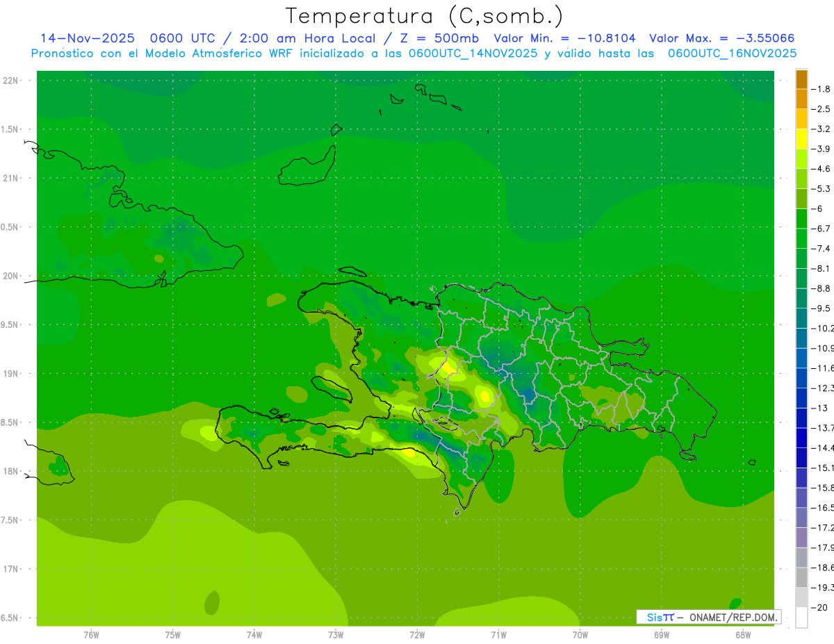The image size is (834, 644).
Task: Click the '0600UTC_14NOV2025' initialization time
Action: [x=473, y=53]
